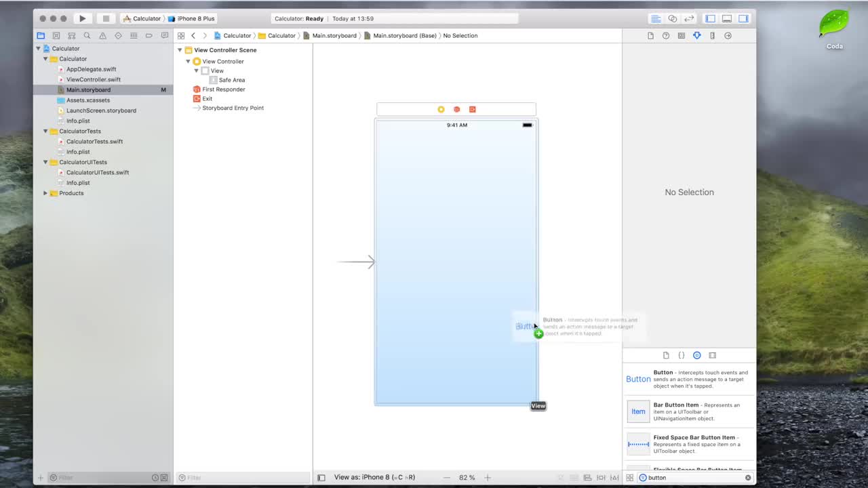
Task: Collapse the Calculator project root
Action: [x=38, y=48]
